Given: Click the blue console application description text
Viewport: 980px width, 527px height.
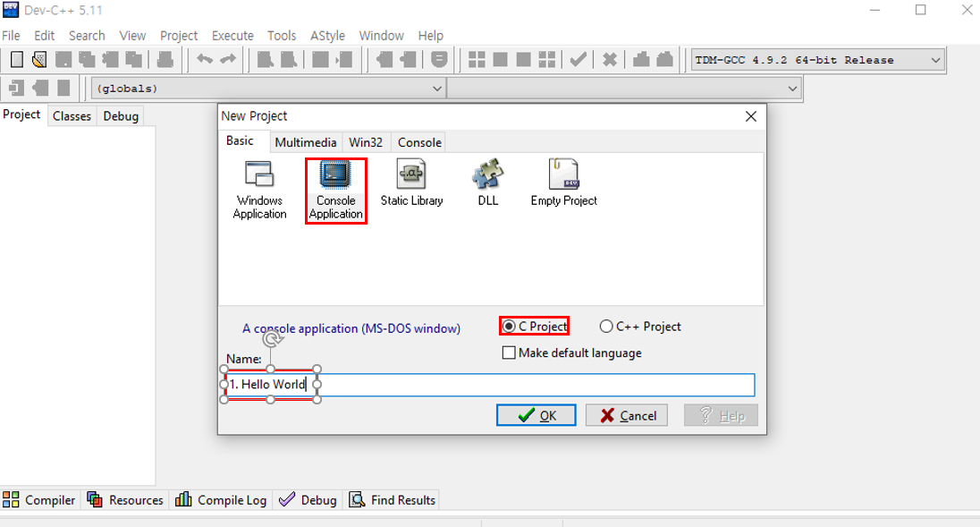Looking at the screenshot, I should [351, 328].
